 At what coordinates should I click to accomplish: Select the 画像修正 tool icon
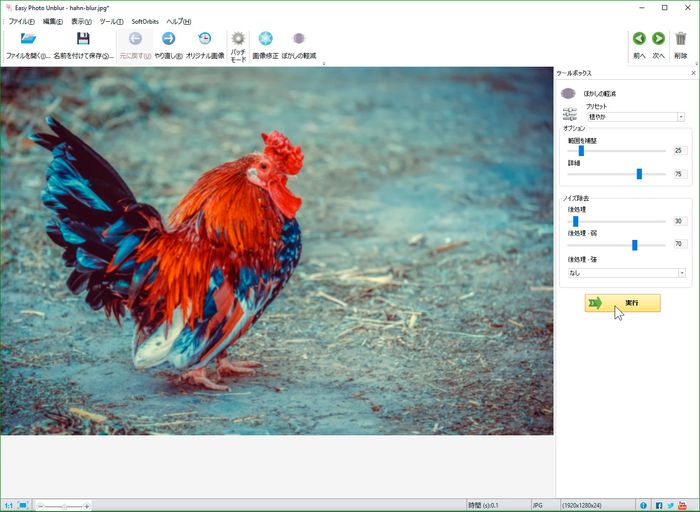pos(266,39)
